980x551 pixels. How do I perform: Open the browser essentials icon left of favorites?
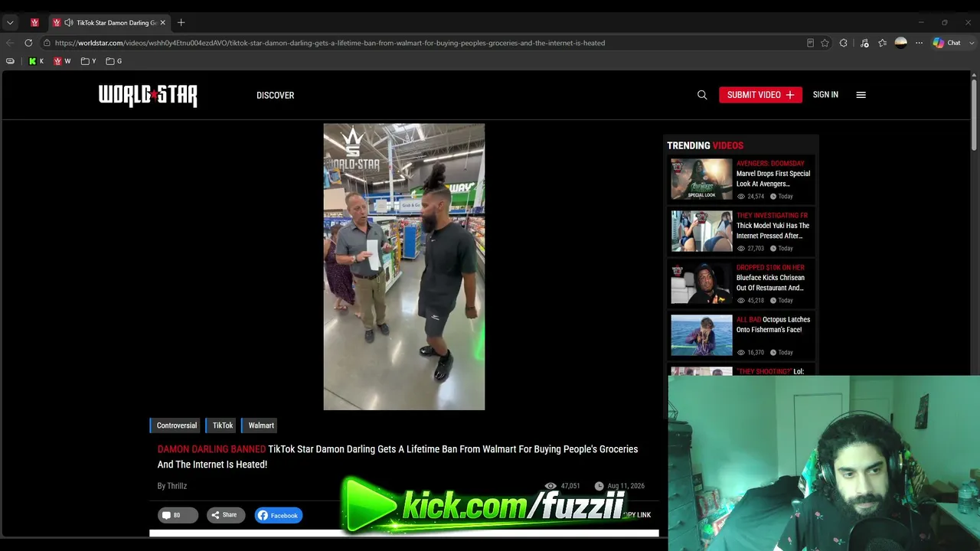(864, 43)
